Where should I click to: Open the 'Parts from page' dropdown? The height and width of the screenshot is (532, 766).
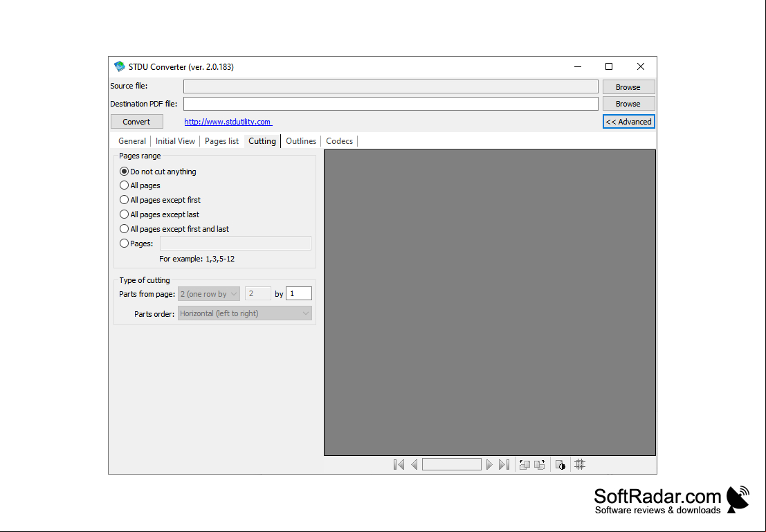coord(208,293)
